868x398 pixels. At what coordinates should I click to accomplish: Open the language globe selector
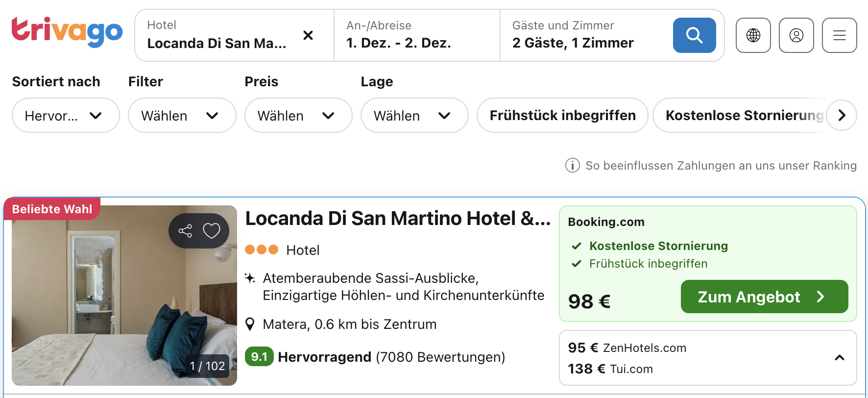[753, 35]
